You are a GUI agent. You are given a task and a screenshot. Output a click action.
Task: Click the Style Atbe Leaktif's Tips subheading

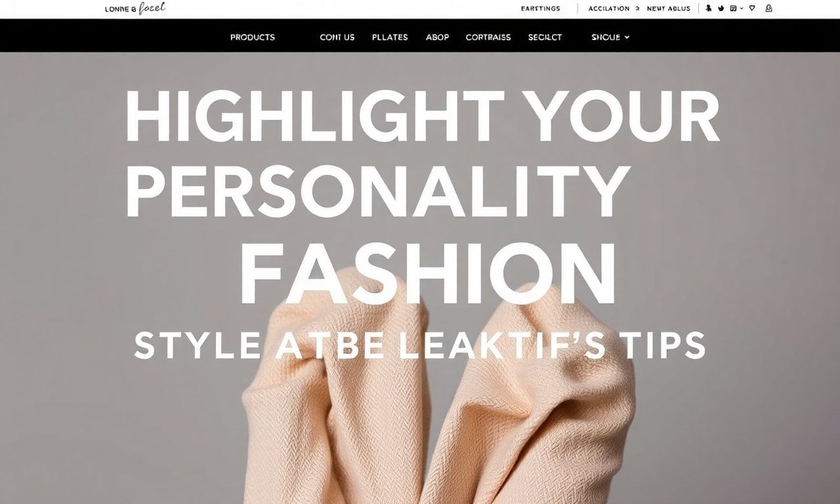(x=420, y=345)
